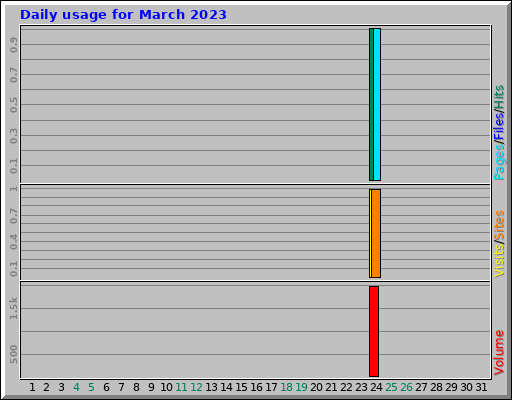Image resolution: width=512 pixels, height=400 pixels.
Task: Click day 15 on the x-axis
Action: pyautogui.click(x=241, y=387)
